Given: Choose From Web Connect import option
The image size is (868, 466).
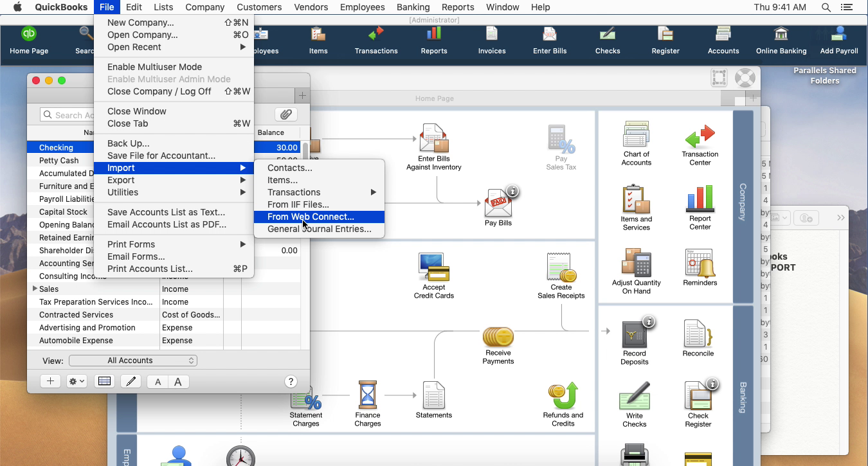Looking at the screenshot, I should pos(319,217).
